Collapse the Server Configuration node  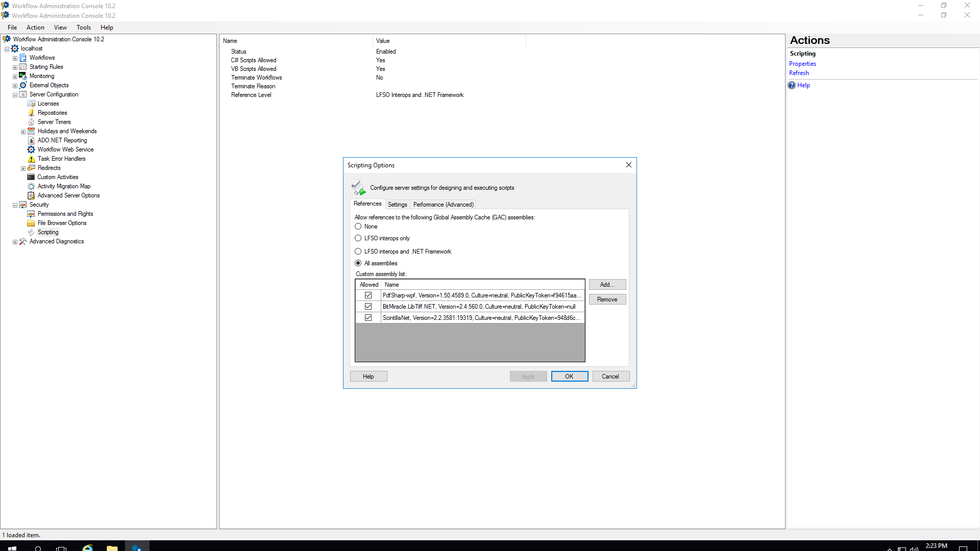[15, 95]
